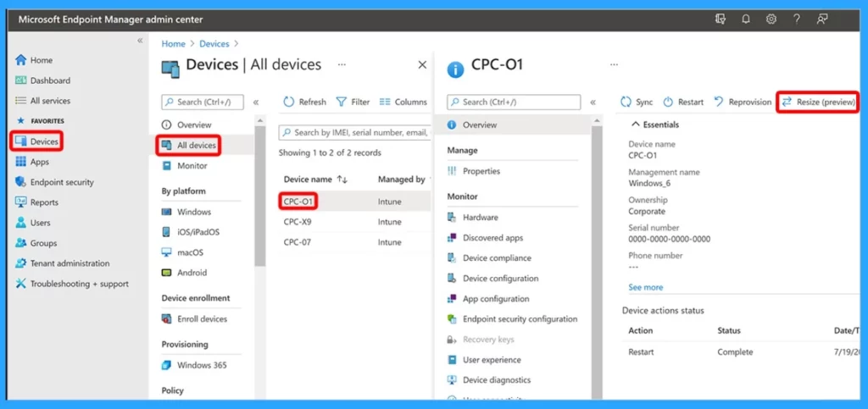Open Users in the left navigation
Screen dimensions: 868x409
point(33,223)
